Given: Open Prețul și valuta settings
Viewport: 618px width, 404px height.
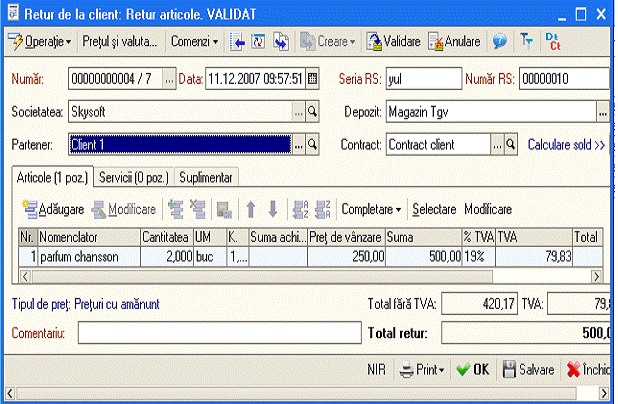Looking at the screenshot, I should (x=119, y=41).
